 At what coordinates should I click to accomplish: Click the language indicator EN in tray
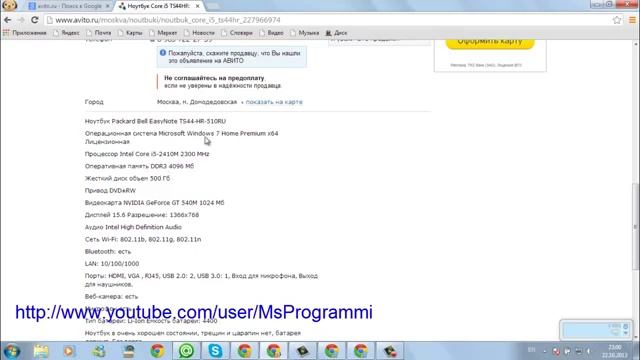click(531, 350)
